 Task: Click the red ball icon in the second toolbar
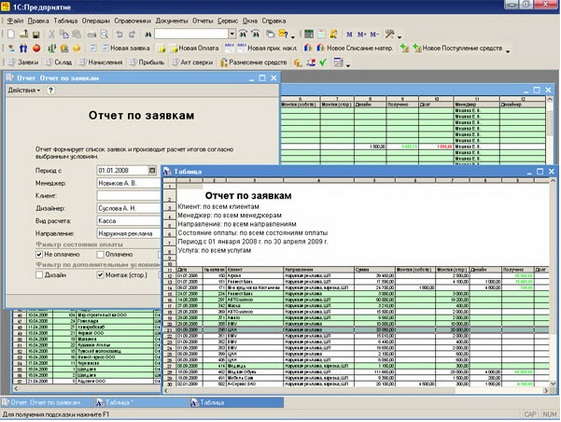tap(36, 48)
